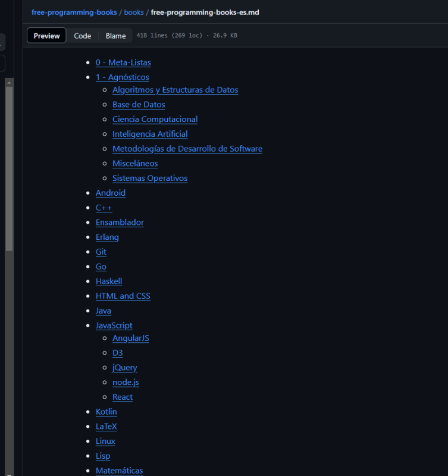448x476 pixels.
Task: Open the Kotlin link
Action: click(106, 412)
